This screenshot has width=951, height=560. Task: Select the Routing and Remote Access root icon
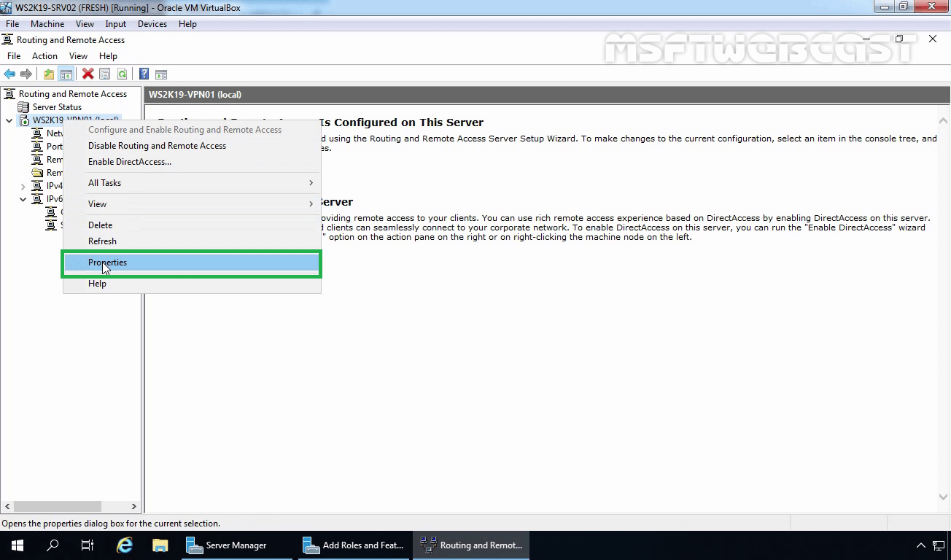[x=9, y=94]
